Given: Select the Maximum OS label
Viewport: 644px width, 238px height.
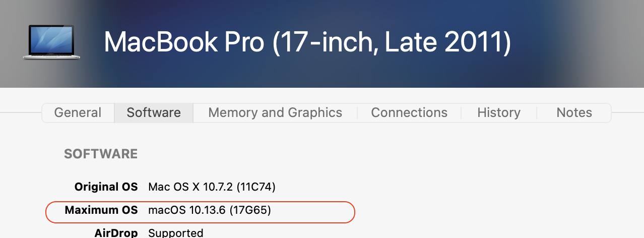Looking at the screenshot, I should 101,210.
